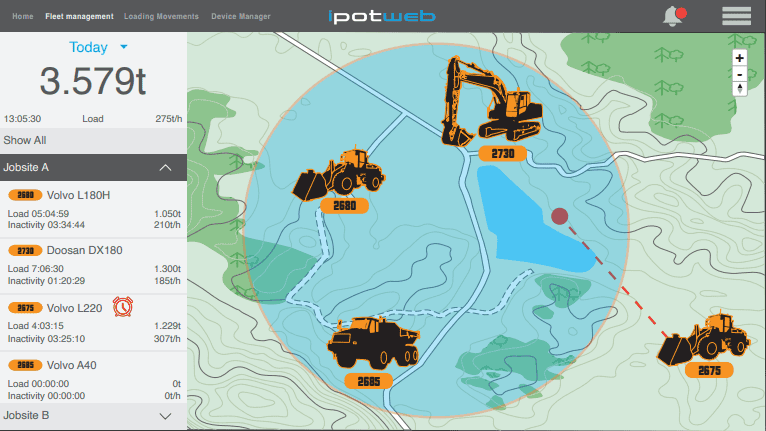Select the dump truck 2685 on the map
The height and width of the screenshot is (431, 766).
coord(370,345)
